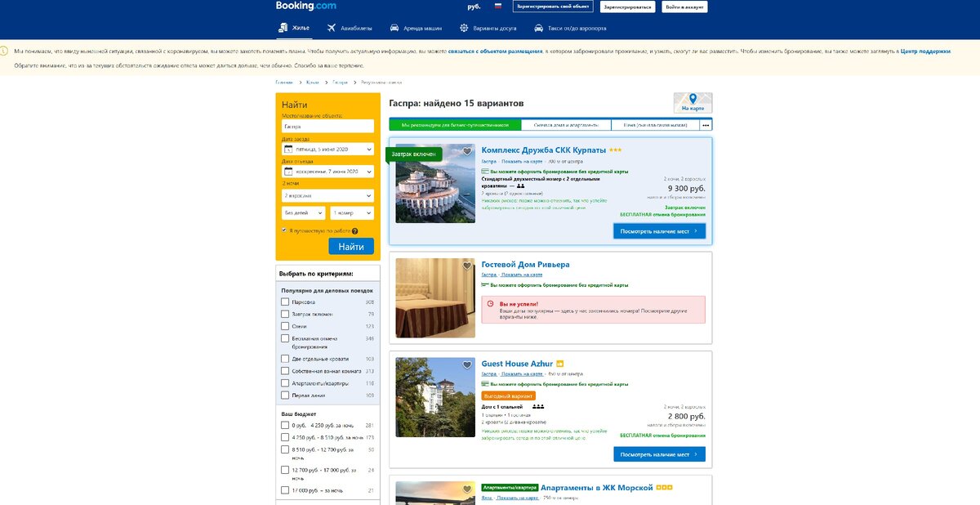Screen dimensions: 980x505
Task: Open Гостевой Дом Ривьера title link
Action: point(526,265)
